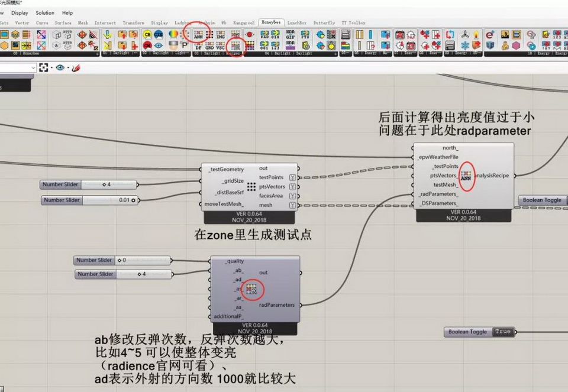Click the red sketch/markup pen icon
568x392 pixels.
tap(75, 68)
